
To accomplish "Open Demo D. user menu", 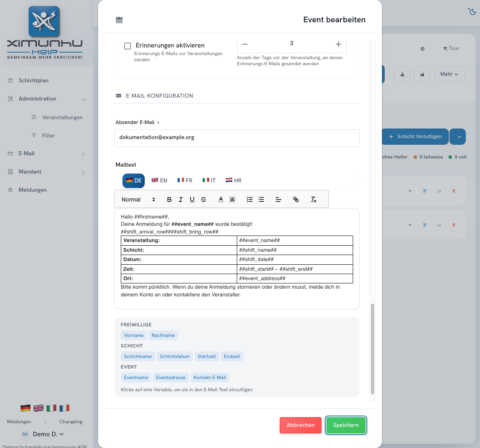I will pos(43,434).
